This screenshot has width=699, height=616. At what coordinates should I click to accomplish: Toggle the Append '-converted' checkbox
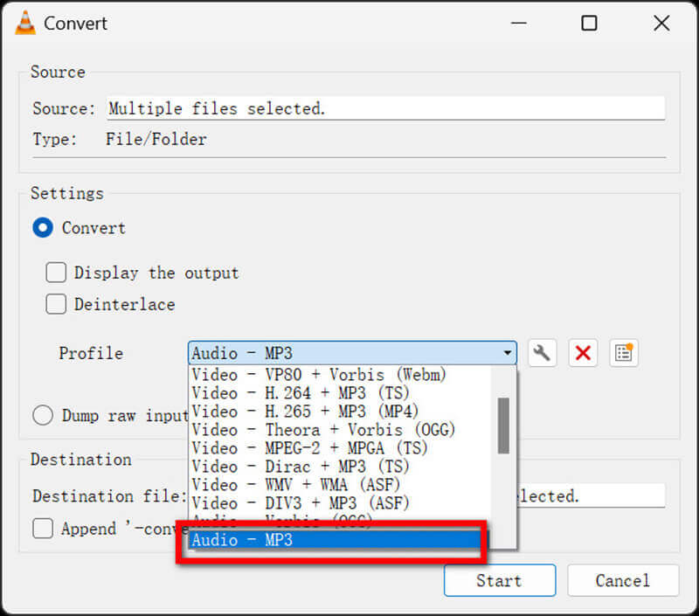coord(43,529)
